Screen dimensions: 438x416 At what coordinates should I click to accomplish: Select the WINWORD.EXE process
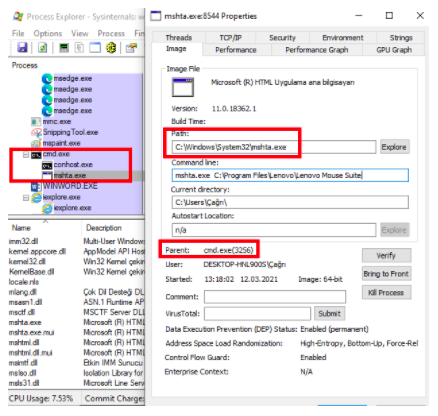(x=64, y=186)
